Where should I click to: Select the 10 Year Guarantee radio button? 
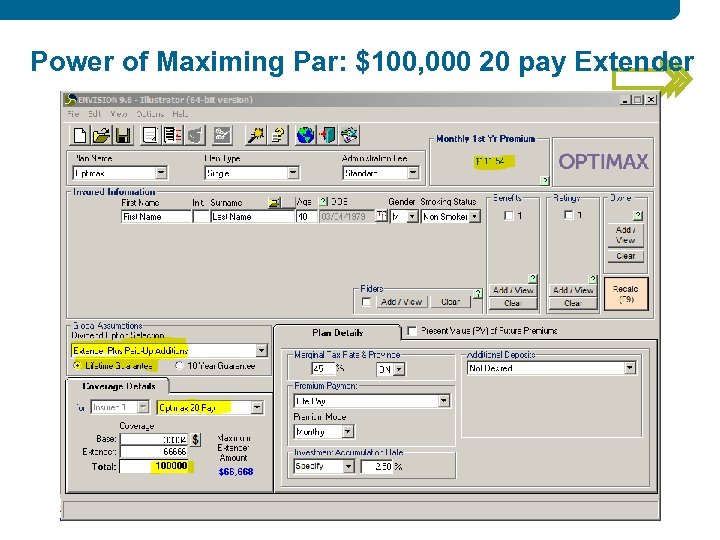pyautogui.click(x=179, y=366)
